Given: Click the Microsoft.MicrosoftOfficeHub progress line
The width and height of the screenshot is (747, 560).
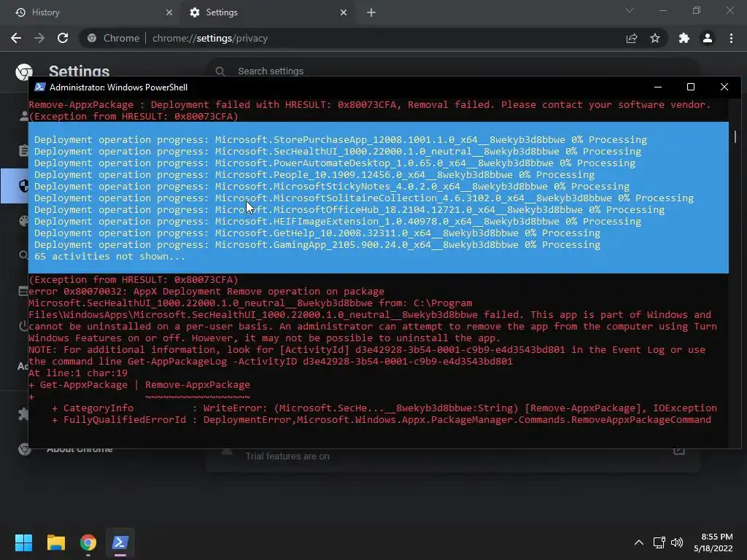Looking at the screenshot, I should 349,209.
